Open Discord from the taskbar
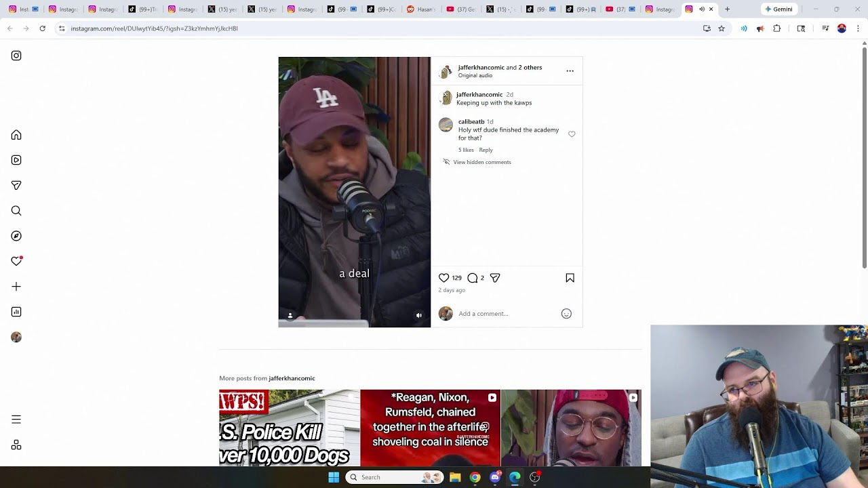Screen dimensions: 868x488 pyautogui.click(x=495, y=477)
